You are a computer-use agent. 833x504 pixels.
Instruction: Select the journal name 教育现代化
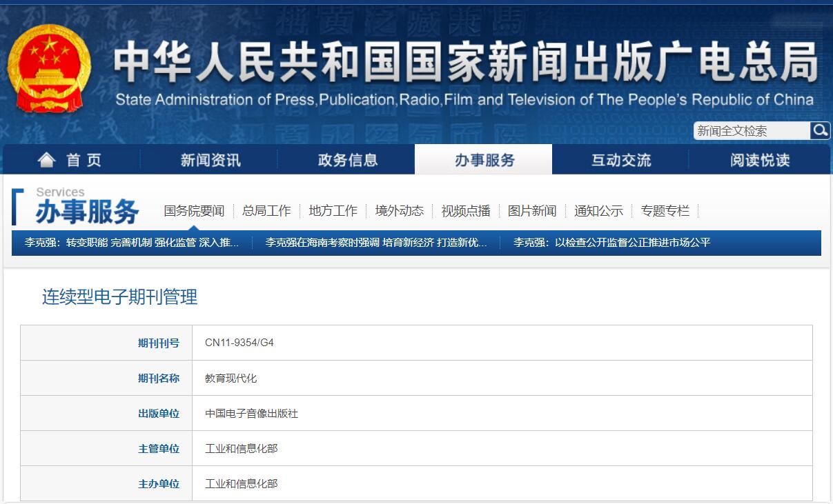[x=231, y=378]
